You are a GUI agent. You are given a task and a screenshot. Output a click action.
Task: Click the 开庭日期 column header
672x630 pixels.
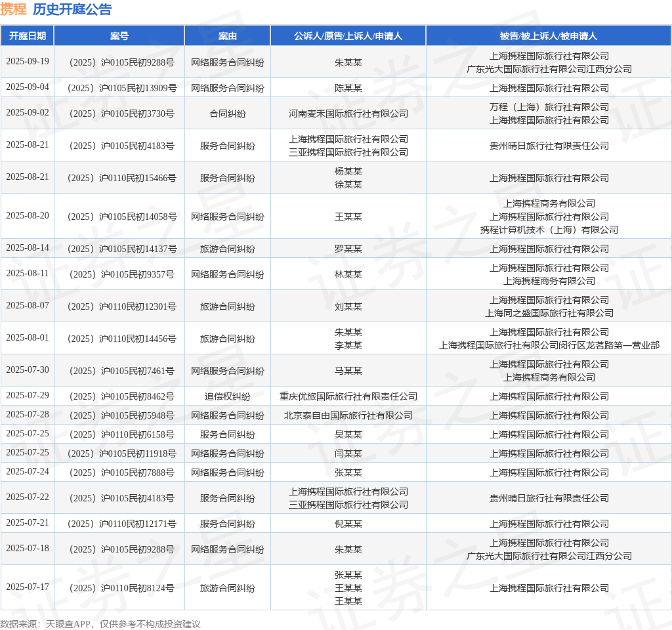pos(28,36)
